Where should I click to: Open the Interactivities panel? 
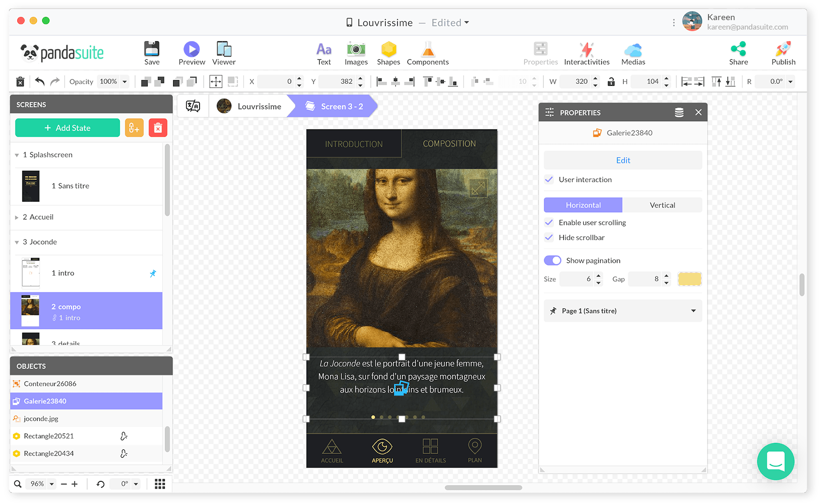point(587,52)
